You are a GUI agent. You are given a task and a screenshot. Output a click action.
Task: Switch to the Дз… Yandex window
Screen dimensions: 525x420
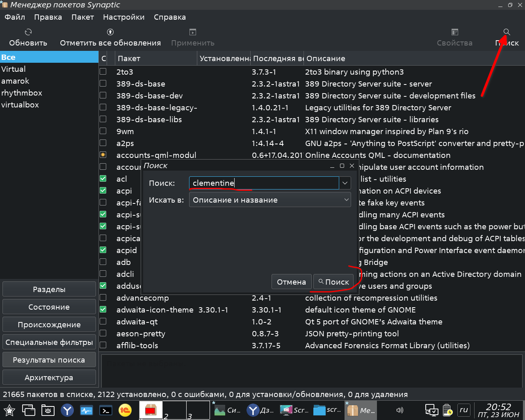[260, 410]
